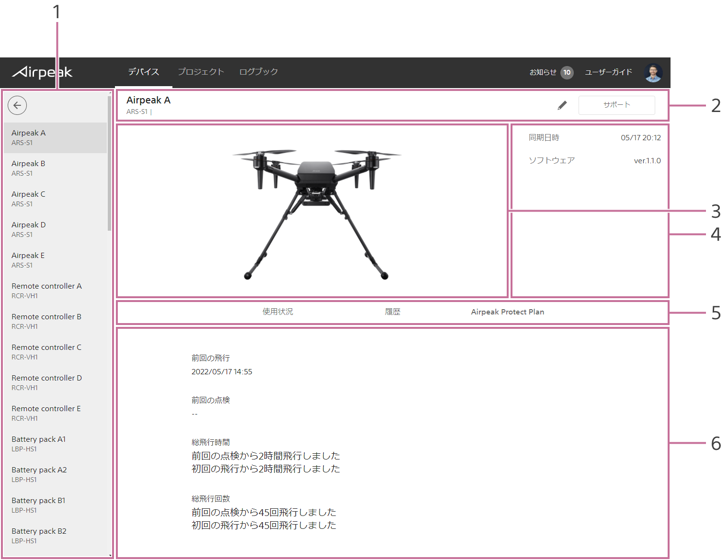Choose Remote controller D
This screenshot has height=560, width=728.
point(56,383)
